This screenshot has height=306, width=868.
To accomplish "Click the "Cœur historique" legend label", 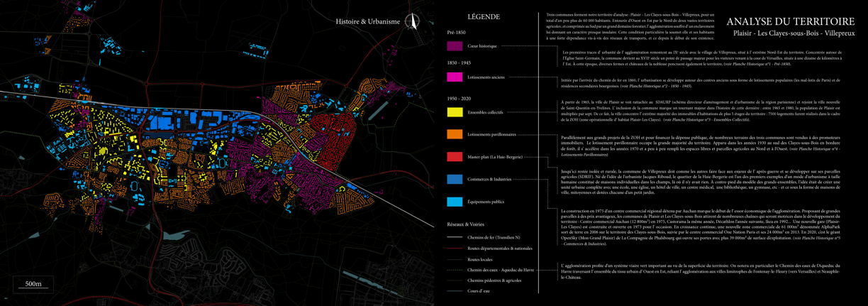I will [x=482, y=46].
